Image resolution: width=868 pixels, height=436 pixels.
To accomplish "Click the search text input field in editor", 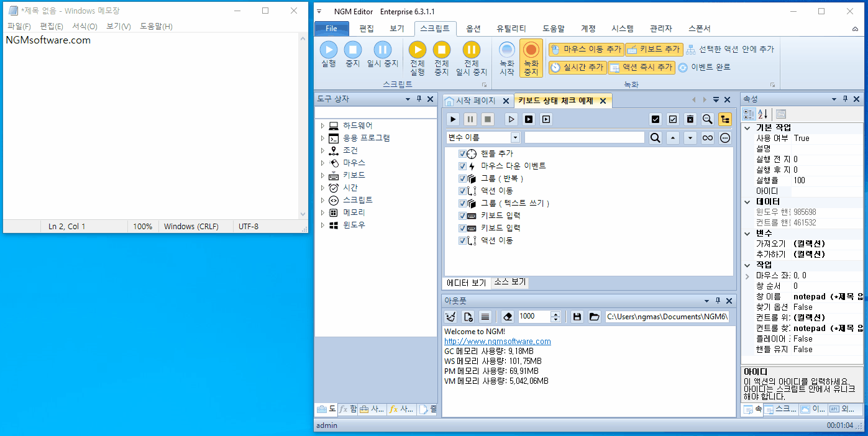I will click(585, 138).
